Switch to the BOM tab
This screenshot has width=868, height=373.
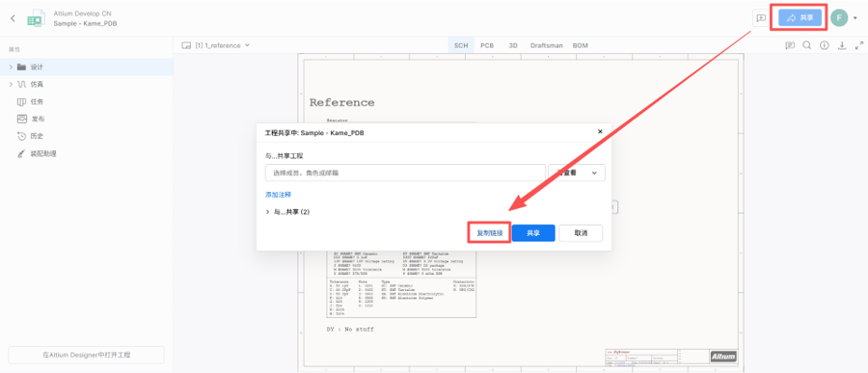(581, 45)
